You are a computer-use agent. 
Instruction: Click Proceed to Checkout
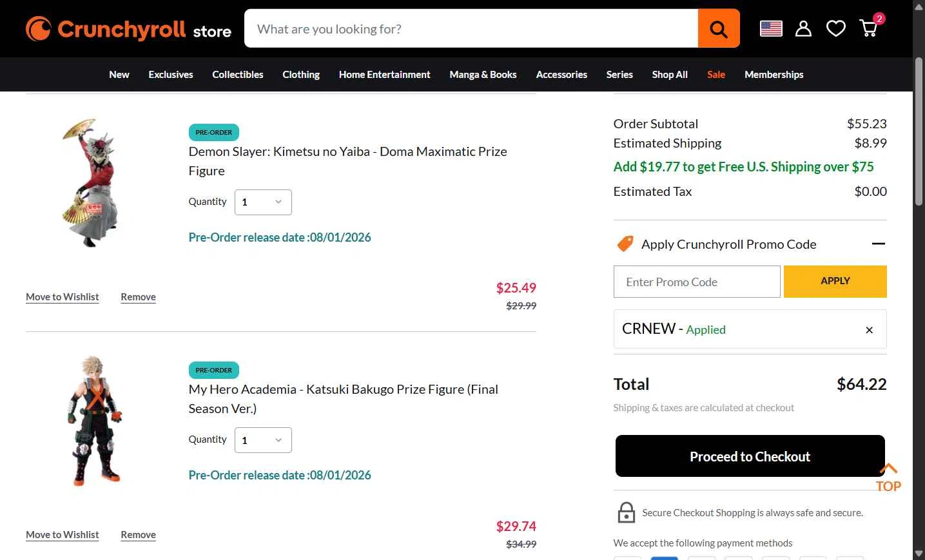coord(750,456)
